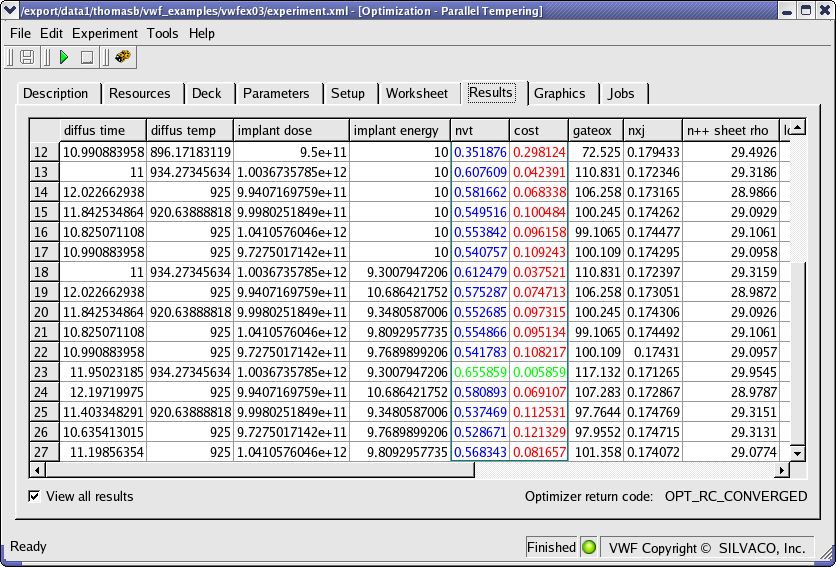Image resolution: width=836 pixels, height=567 pixels.
Task: Click gateox cell 117.132
Action: [596, 372]
